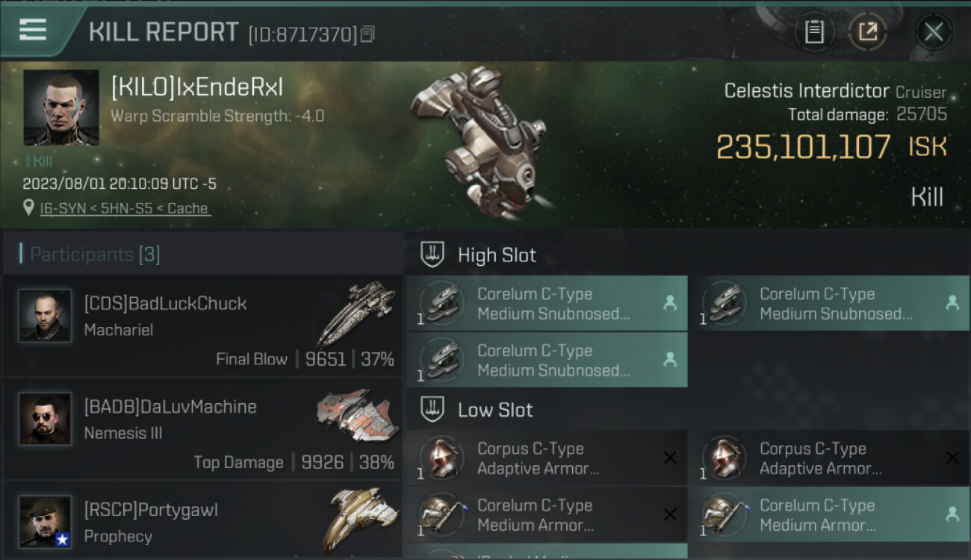Open the hamburger menu icon
Screen dimensions: 971x560
(x=33, y=30)
